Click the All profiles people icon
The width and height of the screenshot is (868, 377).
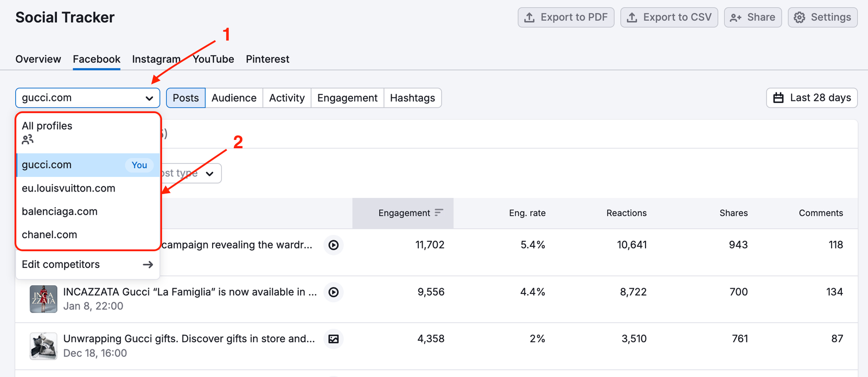coord(28,139)
